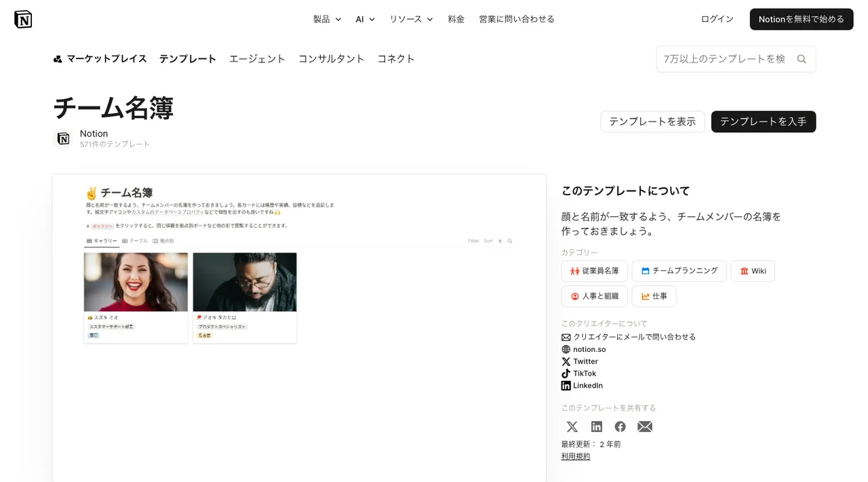Share the template via email icon
This screenshot has height=482, width=868.
645,426
